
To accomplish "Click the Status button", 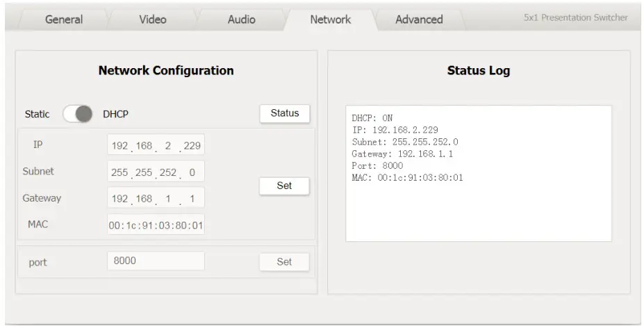I will (x=285, y=113).
